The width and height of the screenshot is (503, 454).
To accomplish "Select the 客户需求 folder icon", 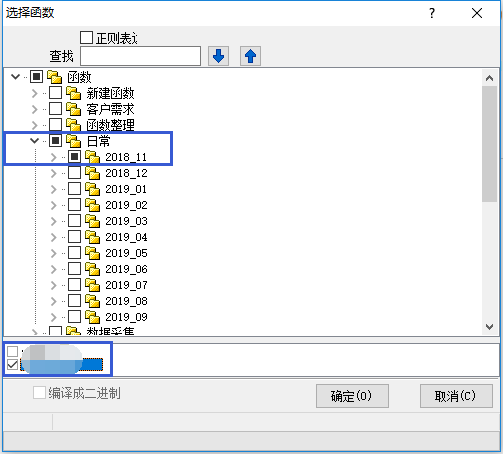I will coord(74,109).
